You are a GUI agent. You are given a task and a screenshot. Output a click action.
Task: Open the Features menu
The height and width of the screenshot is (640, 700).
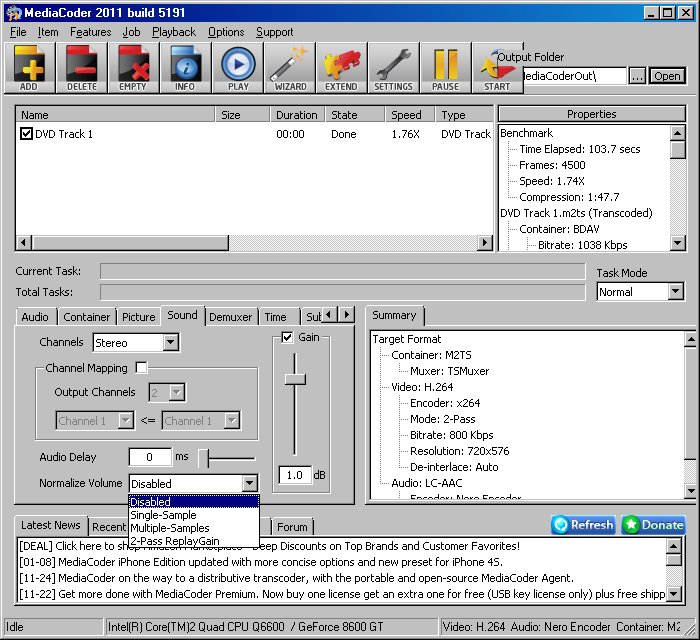[90, 32]
